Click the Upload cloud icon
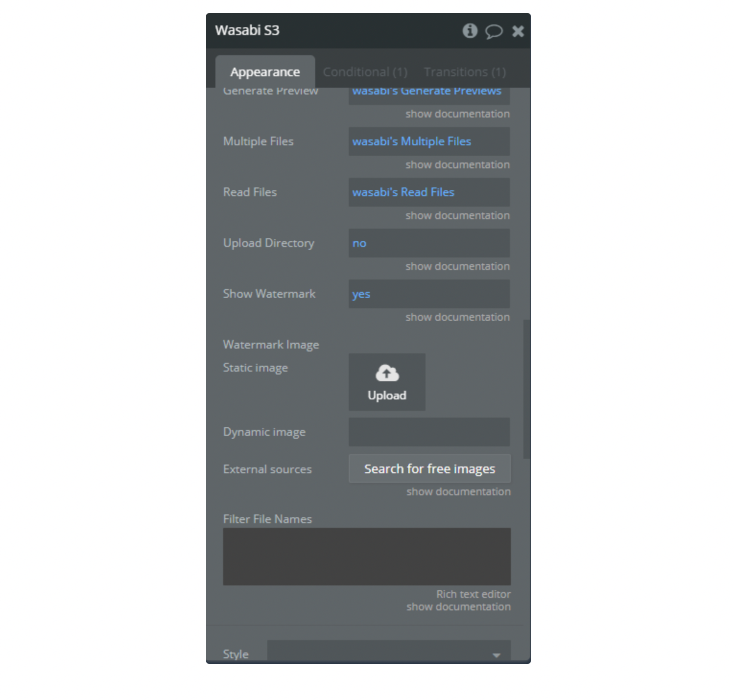 [x=387, y=373]
